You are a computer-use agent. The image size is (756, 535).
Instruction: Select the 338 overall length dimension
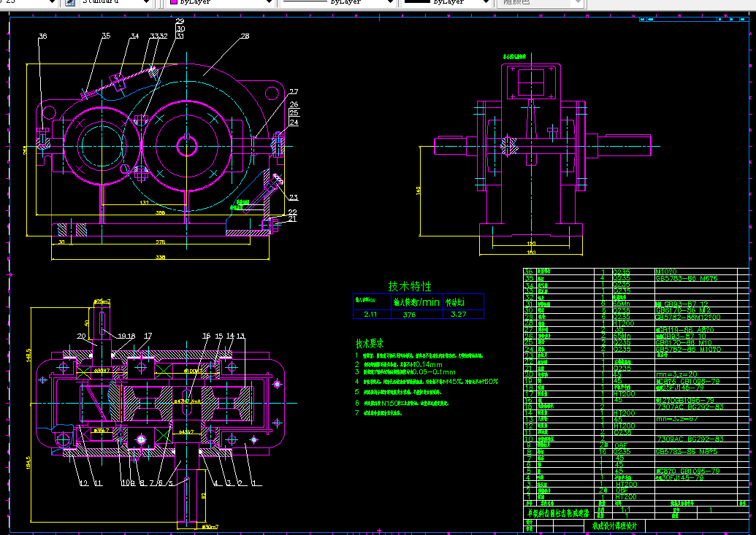click(x=160, y=258)
